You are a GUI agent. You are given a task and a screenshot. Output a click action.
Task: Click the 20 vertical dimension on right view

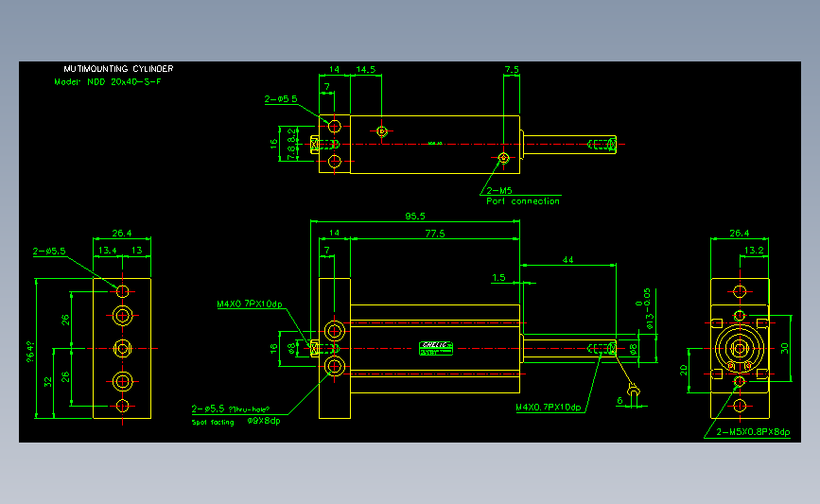pos(684,370)
